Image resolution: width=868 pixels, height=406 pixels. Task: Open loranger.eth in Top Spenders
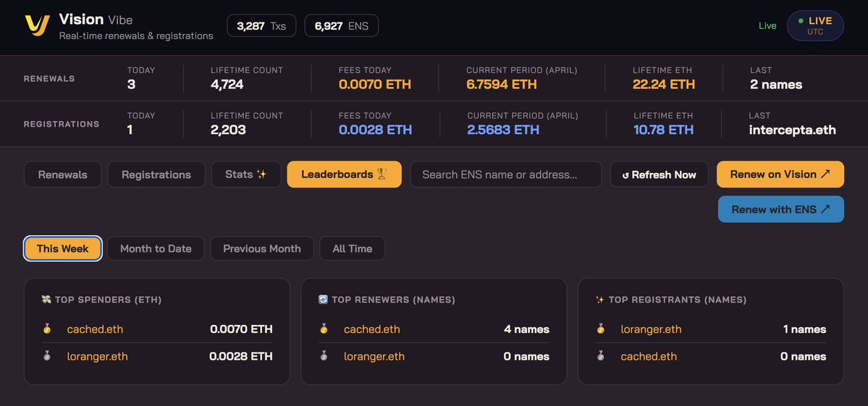98,356
